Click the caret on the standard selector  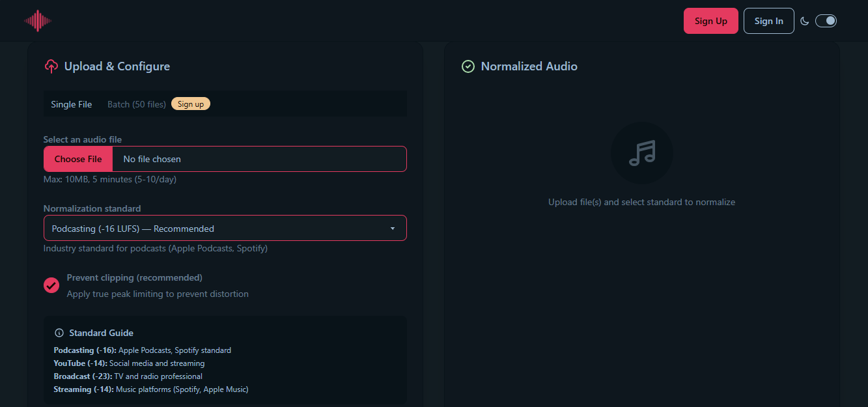[x=392, y=228]
